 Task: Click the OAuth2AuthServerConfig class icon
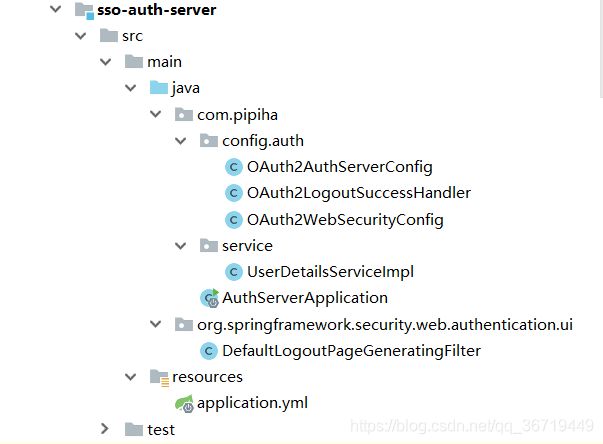pyautogui.click(x=233, y=167)
